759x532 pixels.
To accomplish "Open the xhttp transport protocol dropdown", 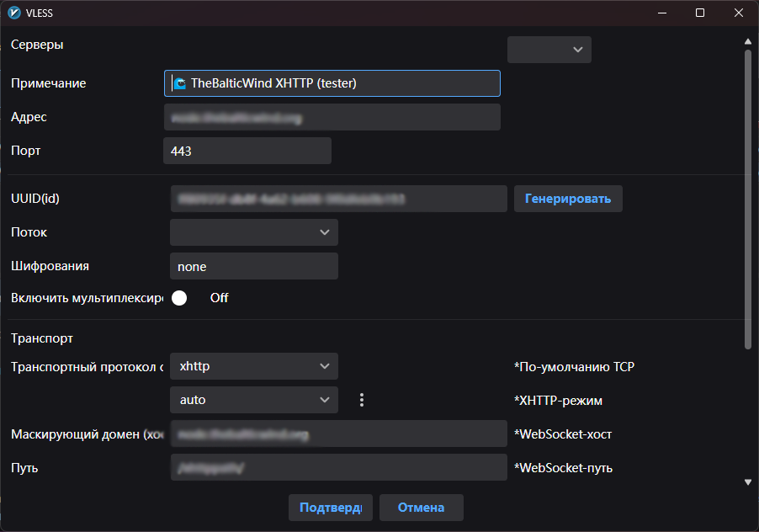I will tap(253, 366).
